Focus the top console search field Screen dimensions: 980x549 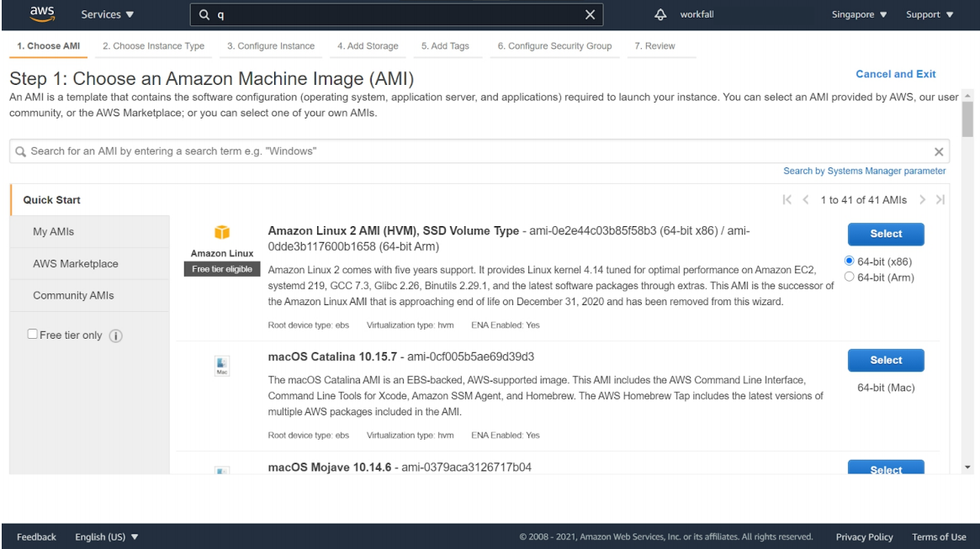tap(397, 14)
